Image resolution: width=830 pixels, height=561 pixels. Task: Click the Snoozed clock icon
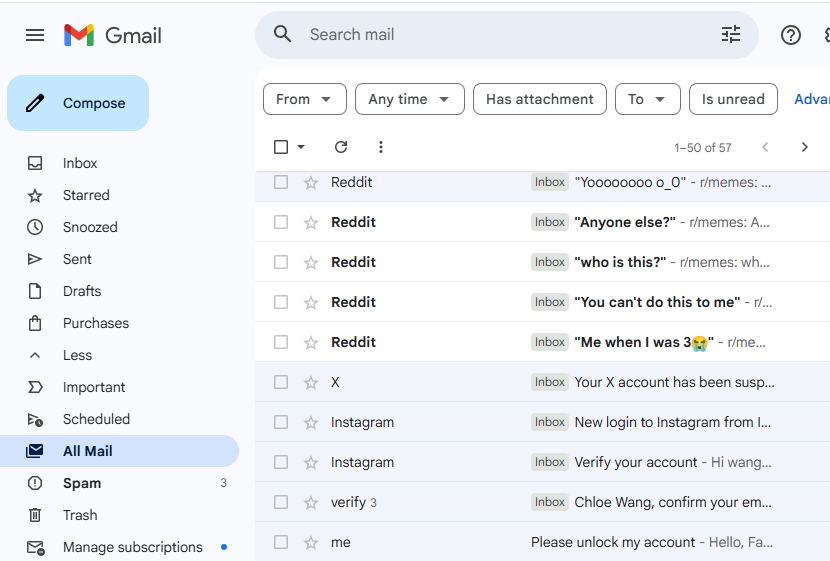pos(35,227)
